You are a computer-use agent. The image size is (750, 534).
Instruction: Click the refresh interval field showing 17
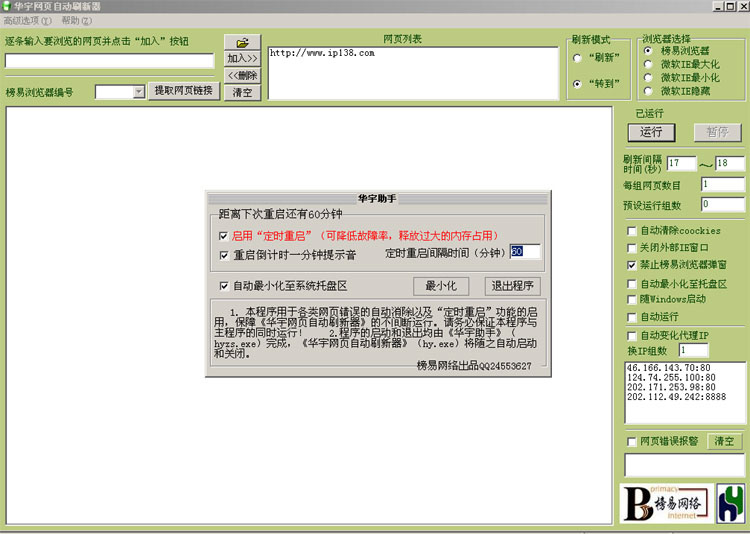coord(681,163)
